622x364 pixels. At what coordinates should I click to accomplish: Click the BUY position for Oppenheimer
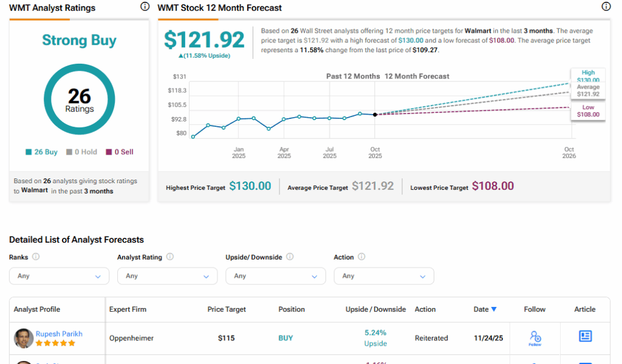pos(285,338)
